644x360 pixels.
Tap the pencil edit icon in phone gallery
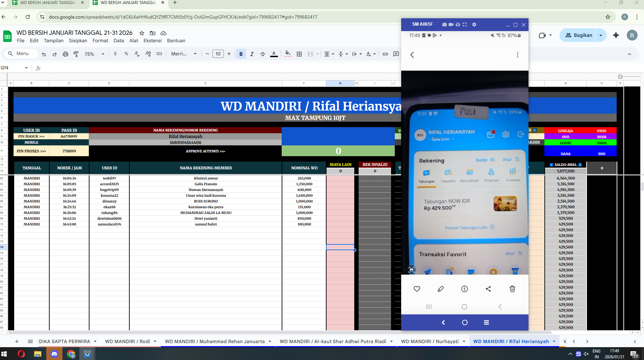coord(441,289)
